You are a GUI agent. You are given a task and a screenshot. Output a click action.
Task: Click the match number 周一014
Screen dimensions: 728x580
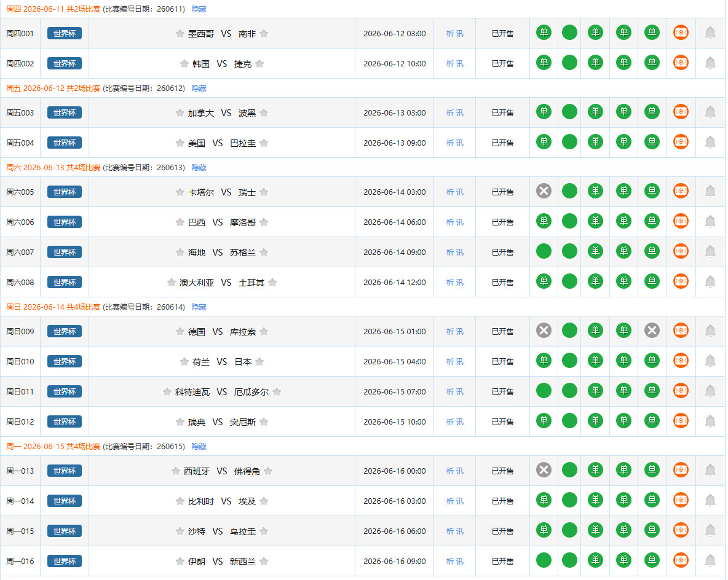point(20,501)
